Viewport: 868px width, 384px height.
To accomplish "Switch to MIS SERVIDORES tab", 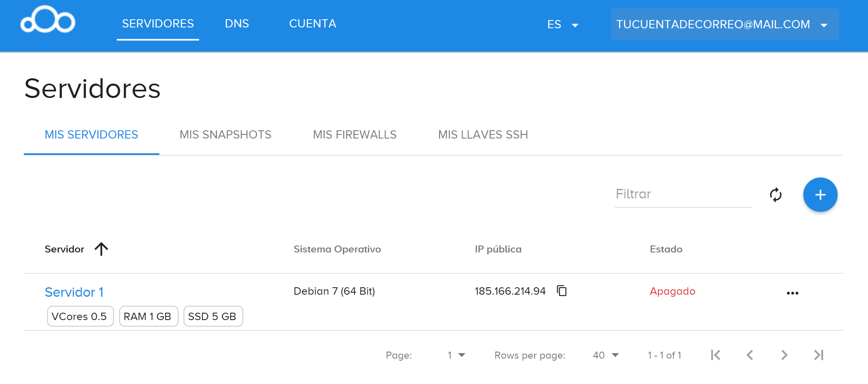I will (x=91, y=135).
